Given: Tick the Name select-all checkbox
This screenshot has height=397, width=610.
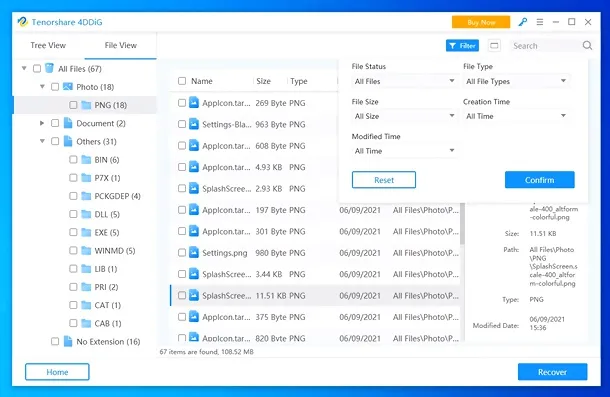Looking at the screenshot, I should click(x=182, y=81).
